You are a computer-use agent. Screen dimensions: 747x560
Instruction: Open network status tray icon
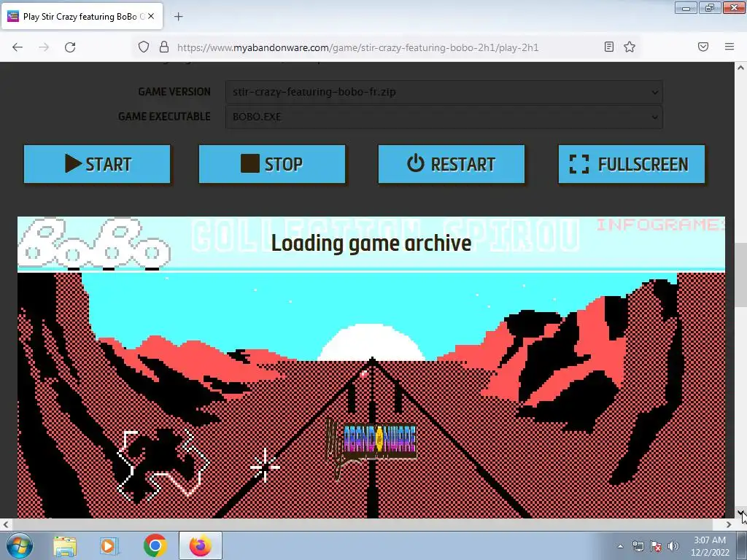638,546
